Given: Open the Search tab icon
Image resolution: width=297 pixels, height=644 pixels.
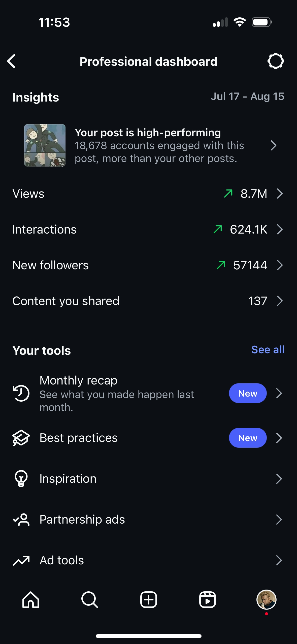Looking at the screenshot, I should pos(89,600).
